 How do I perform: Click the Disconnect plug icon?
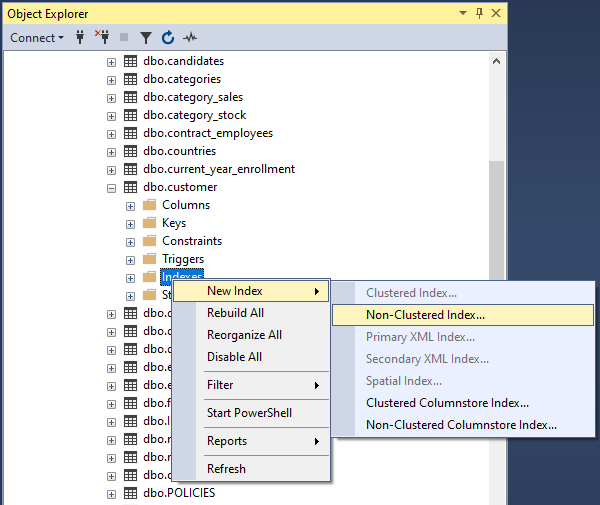click(x=101, y=38)
